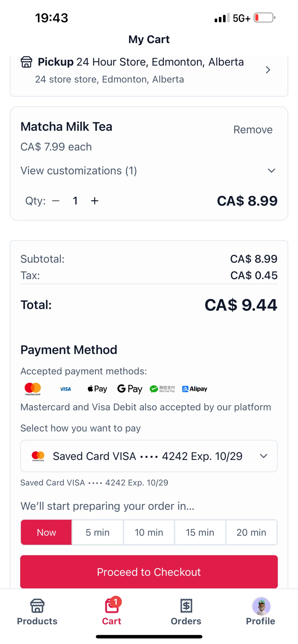The image size is (298, 644).
Task: Decrease quantity with minus button
Action: pos(56,201)
